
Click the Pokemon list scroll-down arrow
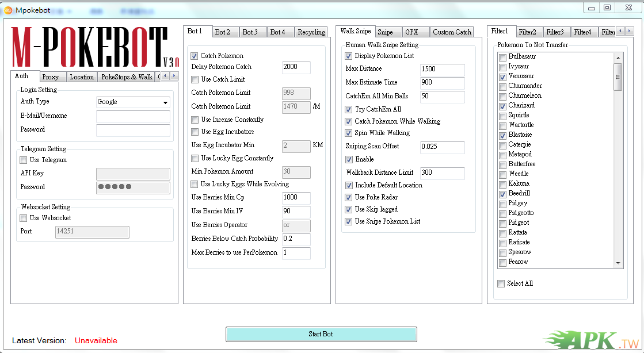point(618,263)
